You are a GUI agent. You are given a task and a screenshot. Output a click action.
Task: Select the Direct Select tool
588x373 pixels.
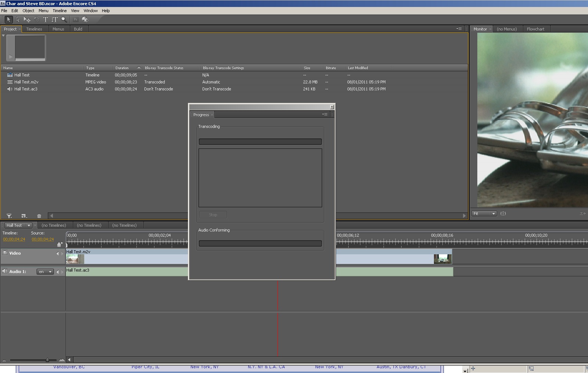point(18,19)
